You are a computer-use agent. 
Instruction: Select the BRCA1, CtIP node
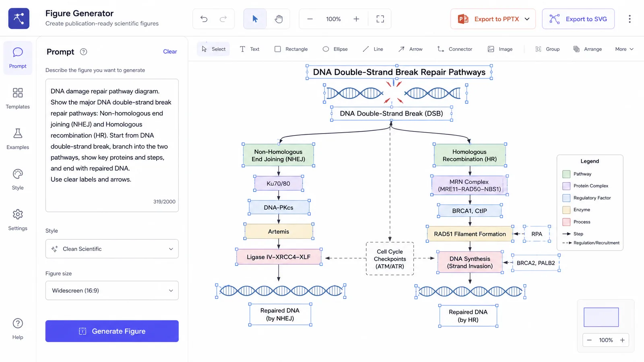470,211
